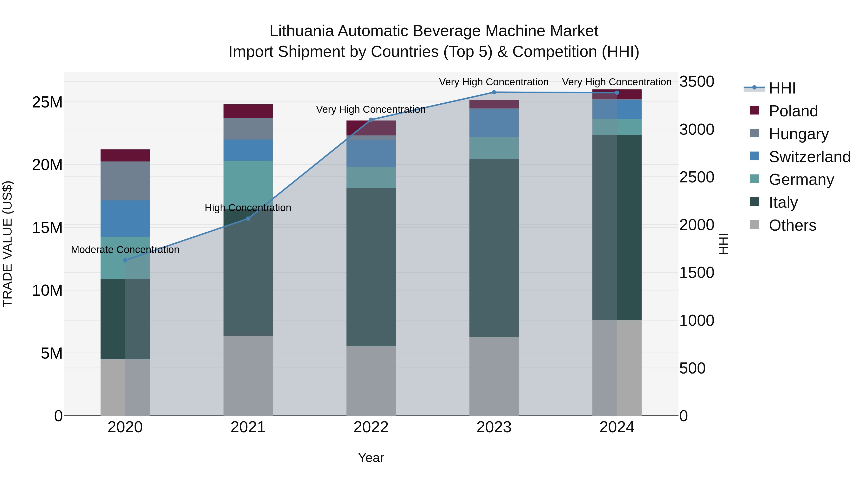Click the HHI line marker for 2024
Image resolution: width=868 pixels, height=488 pixels.
(617, 93)
